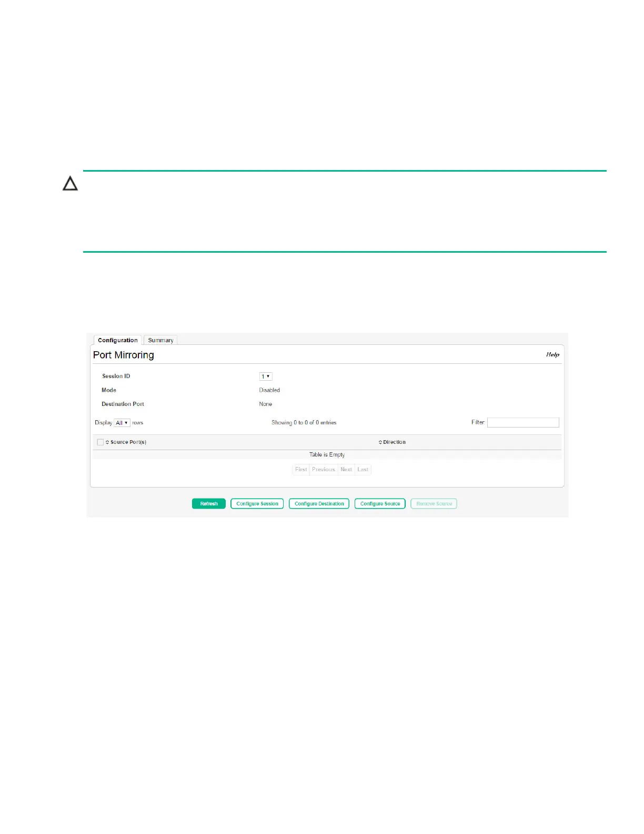Click the Remove Source button
Screen dimensions: 644x834
434,504
